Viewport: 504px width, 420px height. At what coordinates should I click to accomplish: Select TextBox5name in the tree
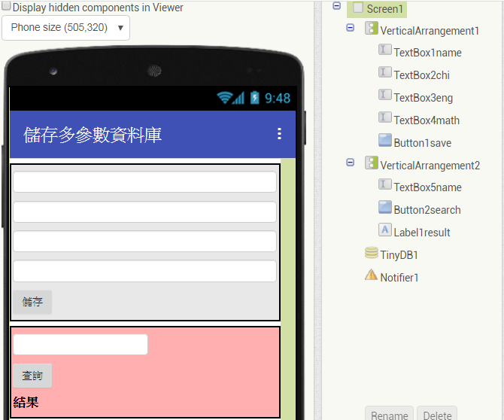(427, 187)
